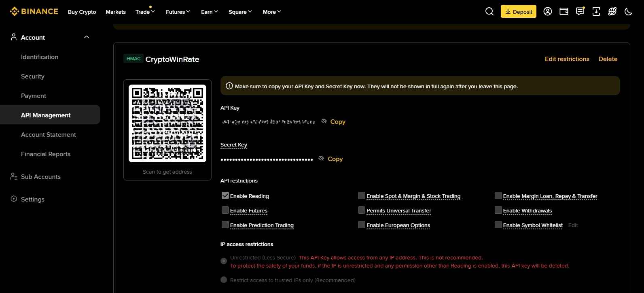Expand the Futures dropdown menu
The width and height of the screenshot is (644, 293).
point(178,12)
